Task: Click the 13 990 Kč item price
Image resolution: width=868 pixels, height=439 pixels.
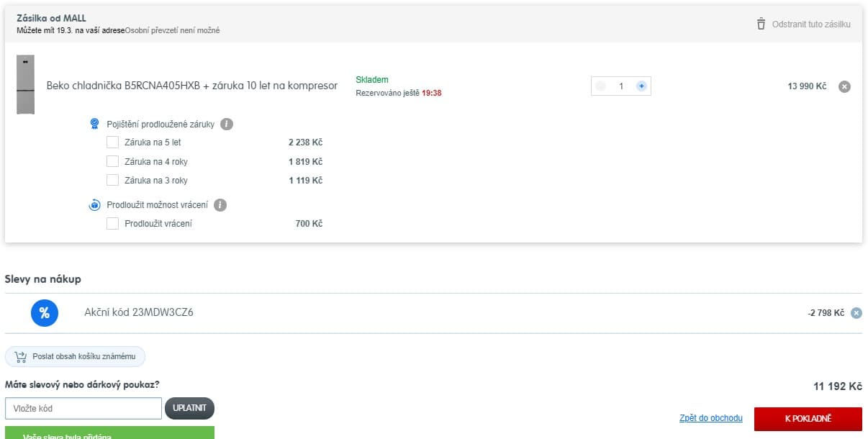Action: pyautogui.click(x=807, y=86)
